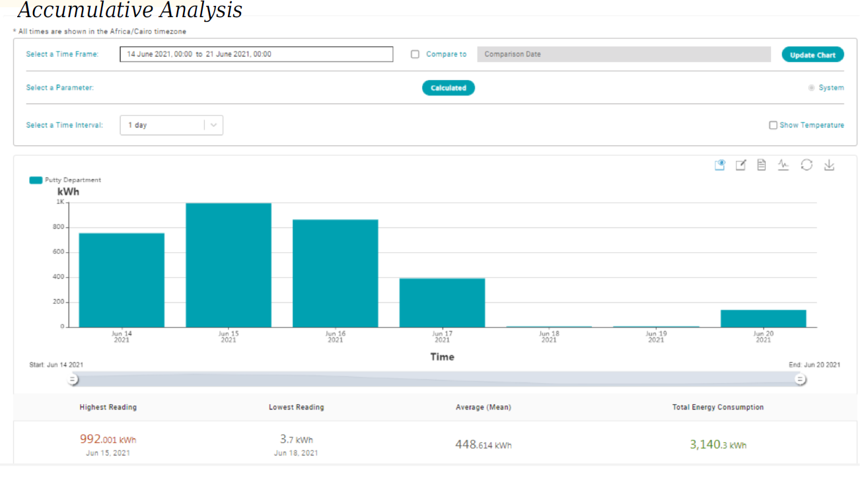Viewport: 868px width, 484px height.
Task: Download chart as image icon
Action: 829,165
